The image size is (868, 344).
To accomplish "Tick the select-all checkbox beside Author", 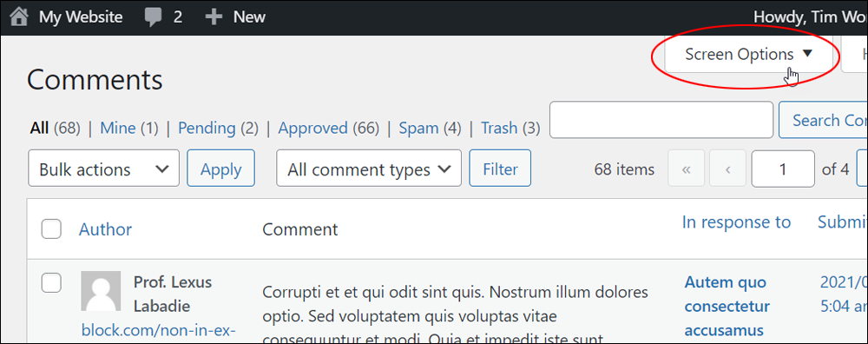I will pos(51,228).
